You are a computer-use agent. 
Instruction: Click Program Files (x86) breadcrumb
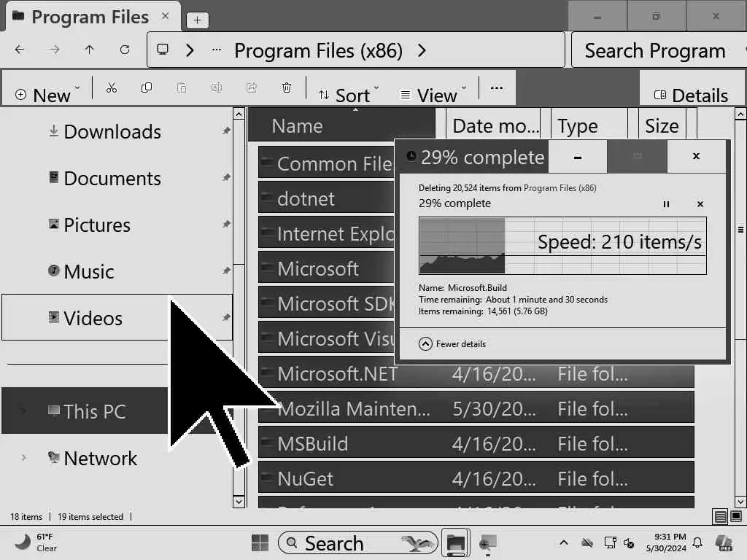point(318,50)
